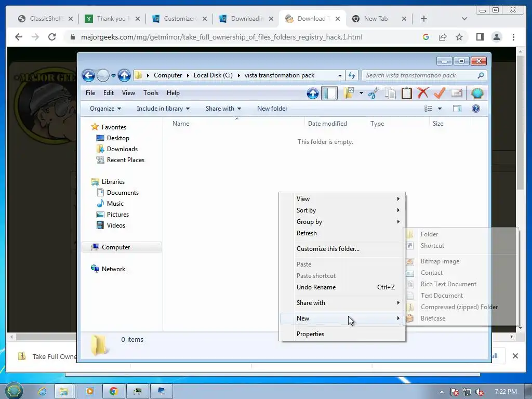Image resolution: width=532 pixels, height=399 pixels.
Task: Choose Refresh in context menu
Action: (x=342, y=233)
